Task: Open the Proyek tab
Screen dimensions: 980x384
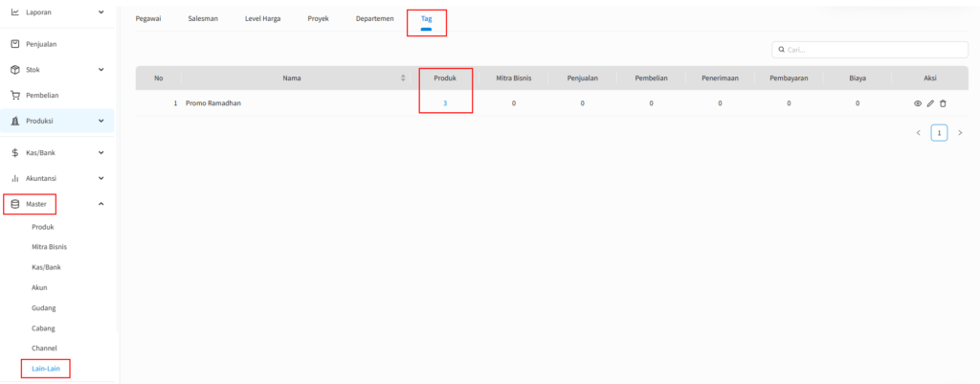Action: coord(318,19)
